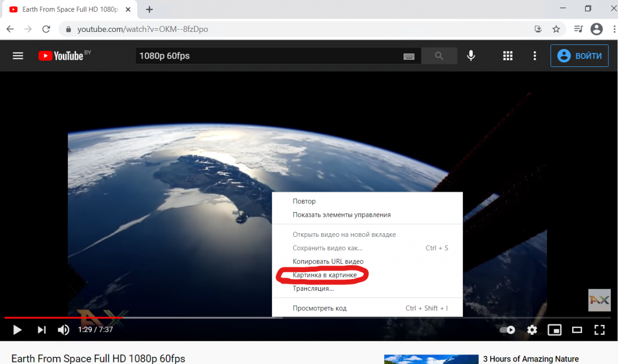Open the Chrome profile account menu
This screenshot has height=364, width=618.
[596, 29]
